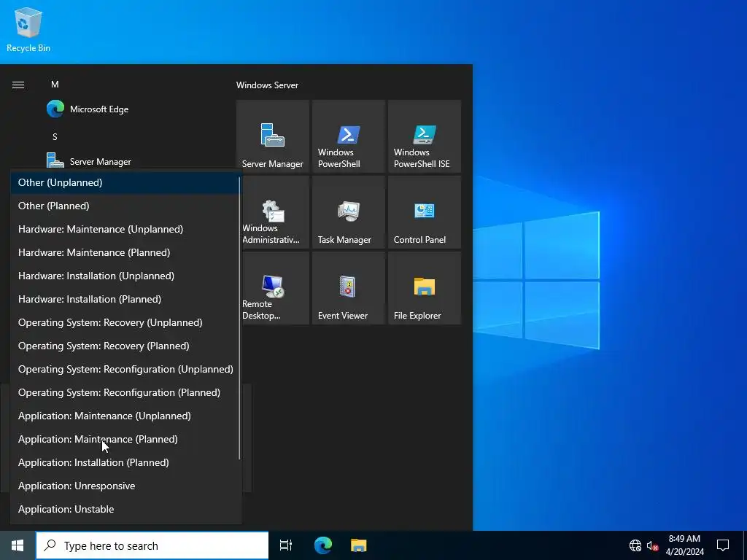Select Application: Maintenance (Planned)
The width and height of the screenshot is (747, 560).
pyautogui.click(x=125, y=439)
